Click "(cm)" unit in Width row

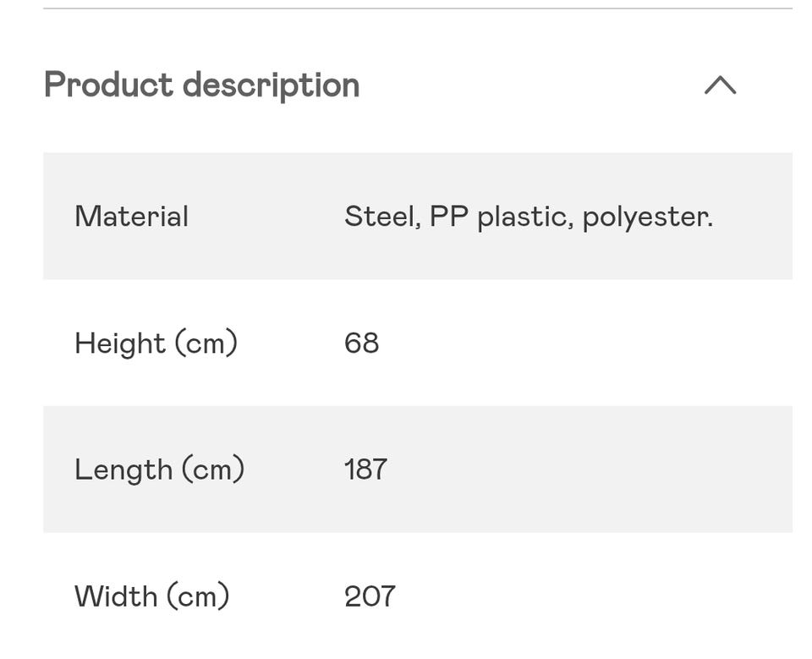(198, 596)
